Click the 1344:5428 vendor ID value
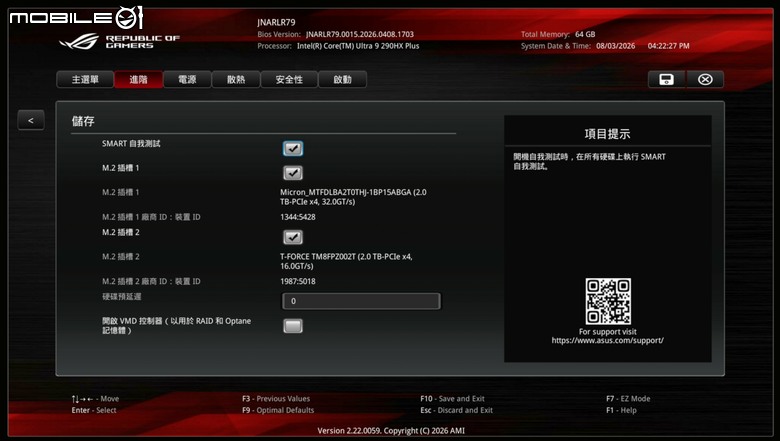The width and height of the screenshot is (780, 441). (297, 217)
